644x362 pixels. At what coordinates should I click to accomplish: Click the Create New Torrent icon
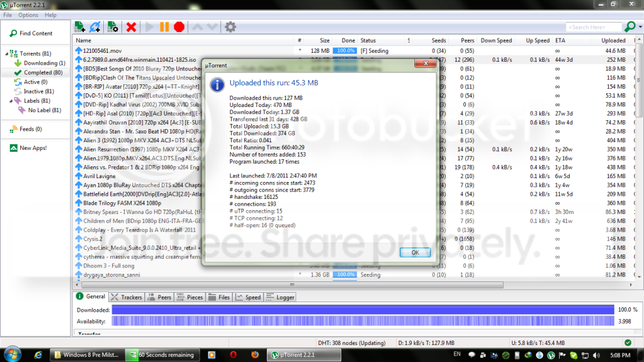click(x=113, y=27)
